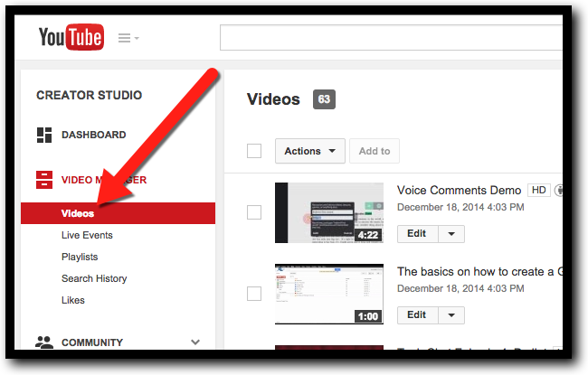The image size is (588, 375).
Task: Open Search History
Action: coord(94,278)
